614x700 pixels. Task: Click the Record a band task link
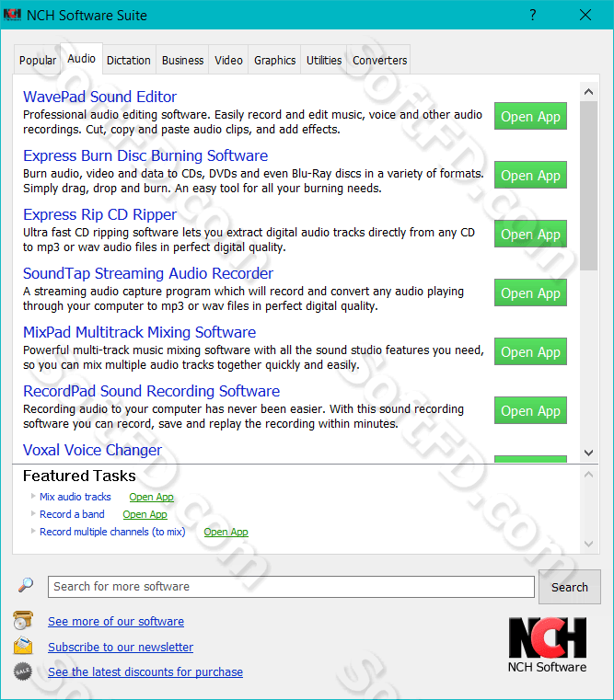tap(72, 514)
